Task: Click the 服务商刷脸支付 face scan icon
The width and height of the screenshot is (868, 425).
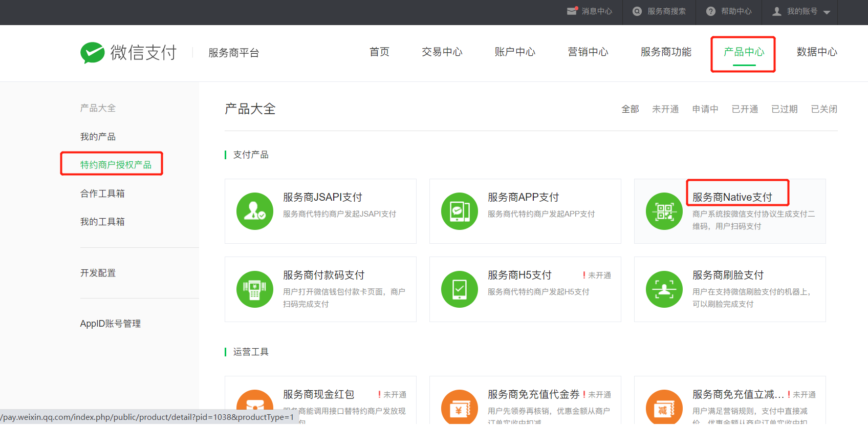Action: pos(664,289)
